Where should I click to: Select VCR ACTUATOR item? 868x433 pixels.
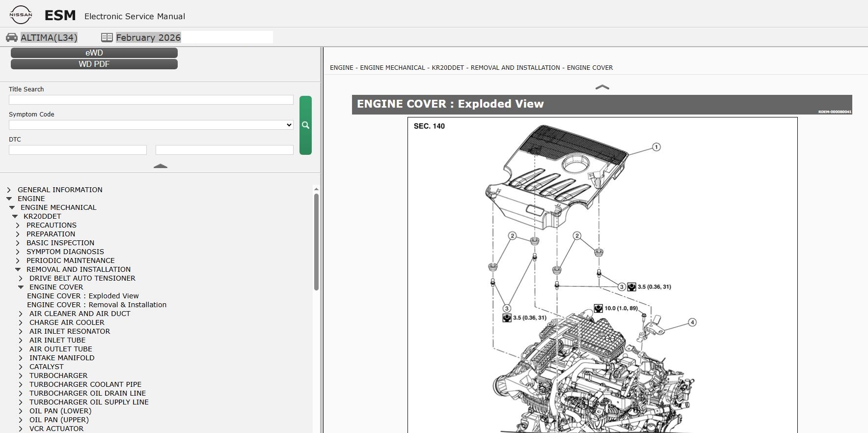point(56,429)
